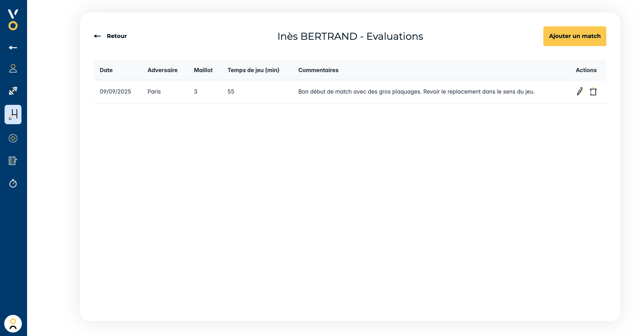
Task: Click the Temps de jeu column header
Action: 253,70
